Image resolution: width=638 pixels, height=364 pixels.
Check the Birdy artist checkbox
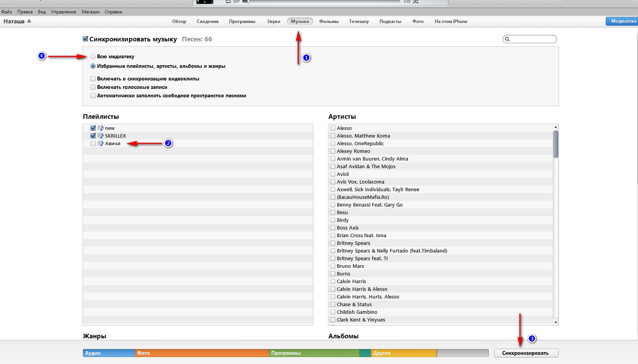coord(333,220)
